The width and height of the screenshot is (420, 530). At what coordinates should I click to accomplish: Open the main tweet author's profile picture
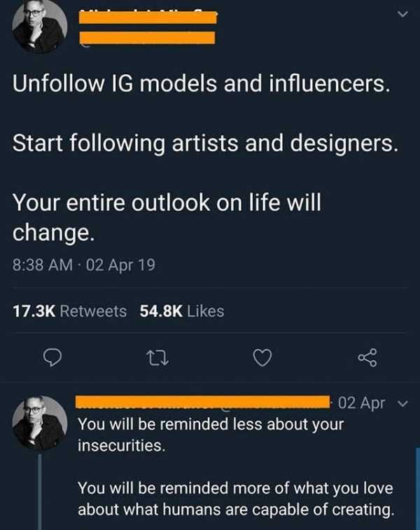[x=39, y=28]
